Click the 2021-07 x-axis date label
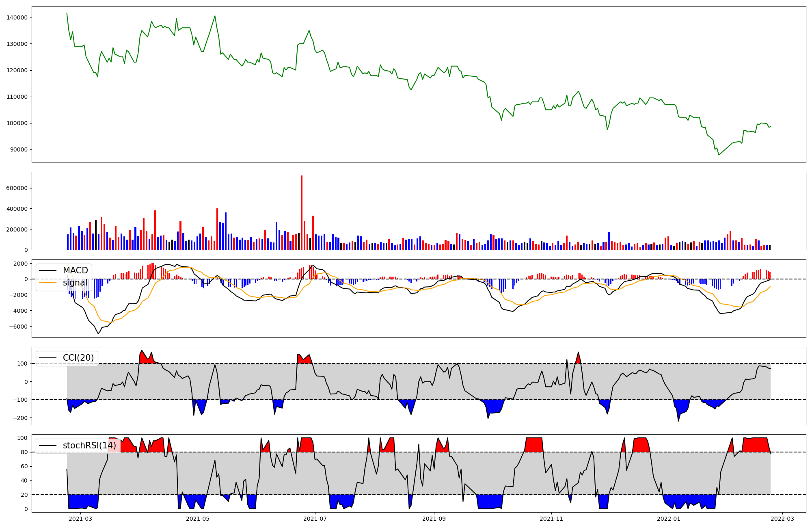 coord(315,519)
